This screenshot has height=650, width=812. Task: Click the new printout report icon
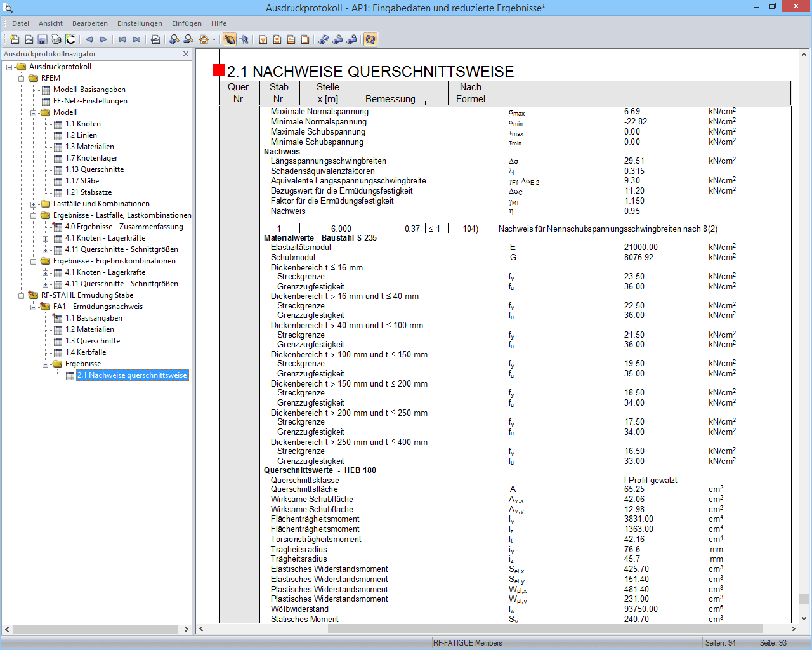click(15, 39)
